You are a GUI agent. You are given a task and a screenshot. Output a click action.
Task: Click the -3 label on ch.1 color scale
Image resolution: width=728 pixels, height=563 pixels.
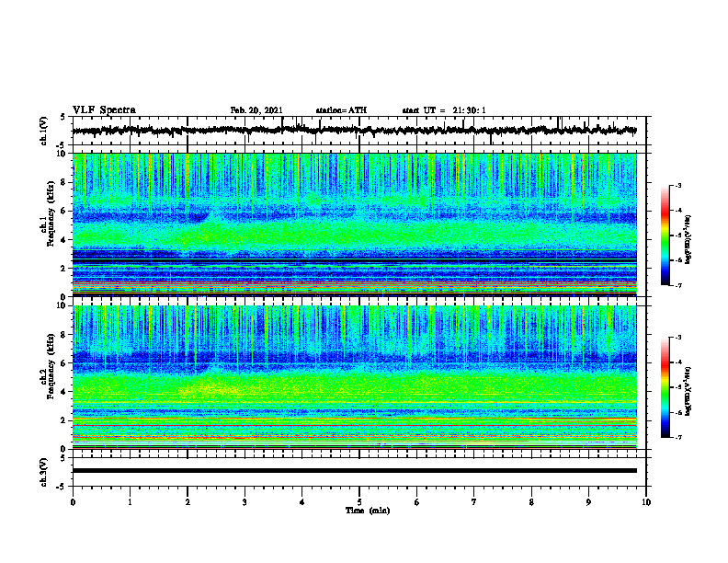point(678,185)
